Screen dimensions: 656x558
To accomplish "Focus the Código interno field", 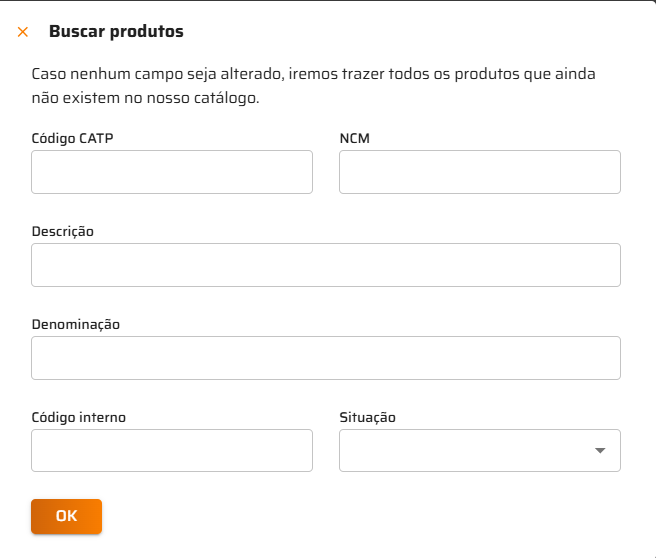I will coord(172,451).
